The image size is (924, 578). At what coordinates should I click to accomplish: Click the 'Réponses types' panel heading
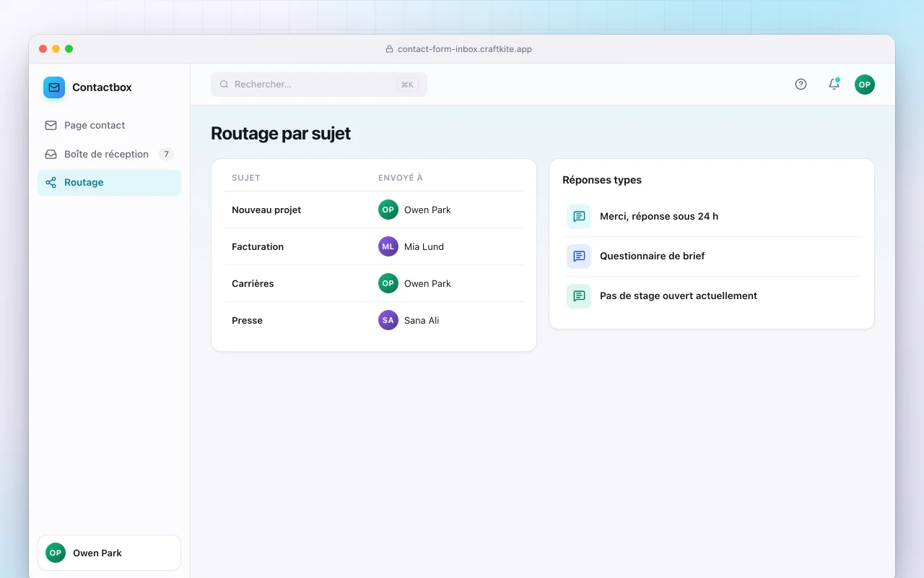click(602, 180)
